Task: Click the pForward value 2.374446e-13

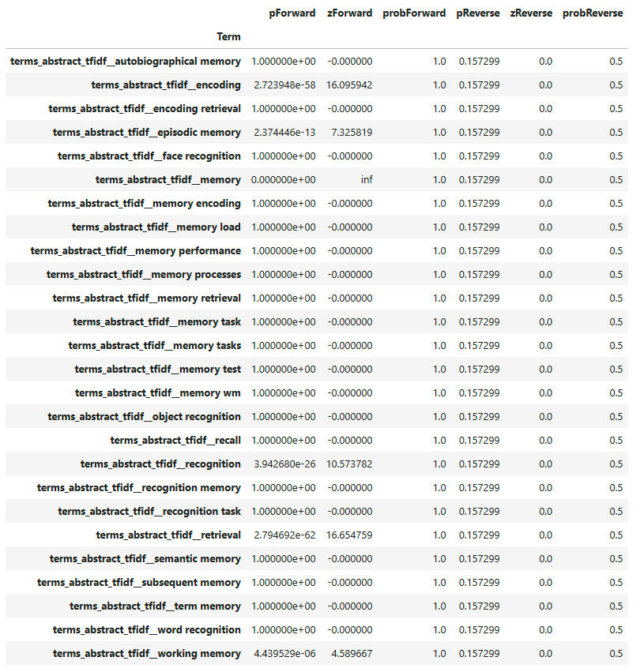Action: pos(284,133)
